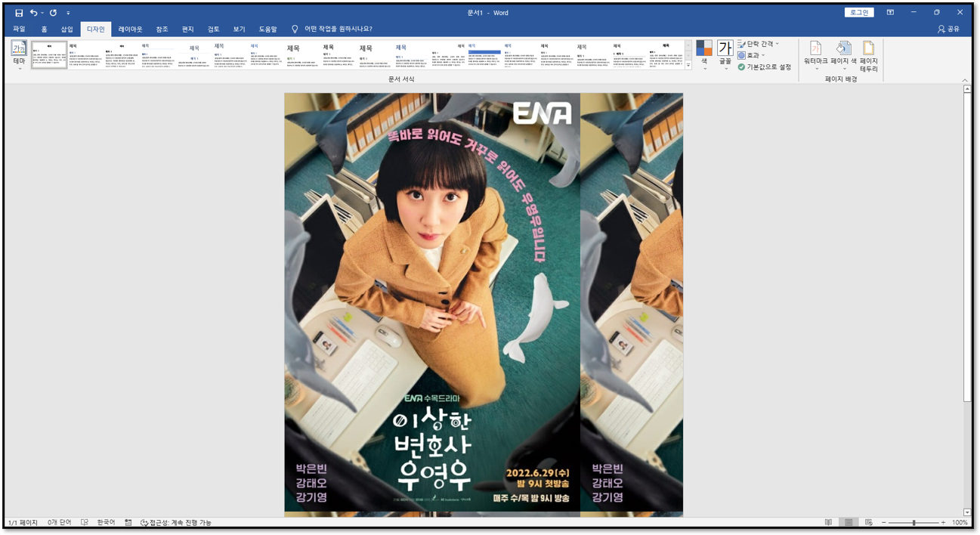Click the Redo/Repeat icon
Image resolution: width=980 pixels, height=535 pixels.
(54, 13)
